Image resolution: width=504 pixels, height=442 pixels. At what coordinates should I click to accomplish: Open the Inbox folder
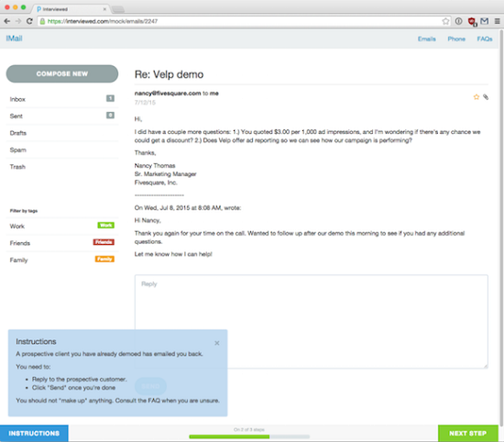[x=62, y=99]
